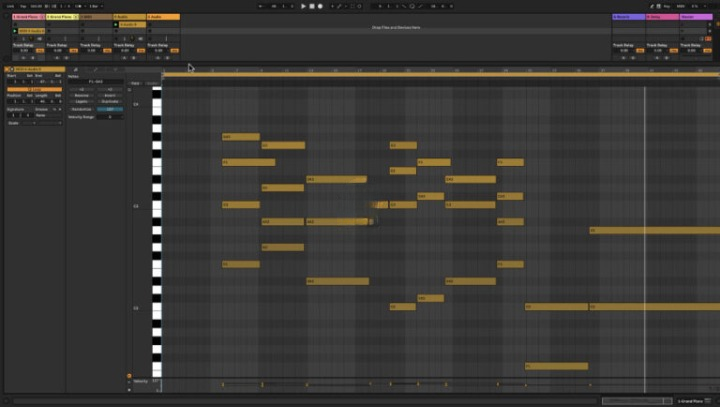Arm the global Record button
Screen dimensions: 720x407
320,6
